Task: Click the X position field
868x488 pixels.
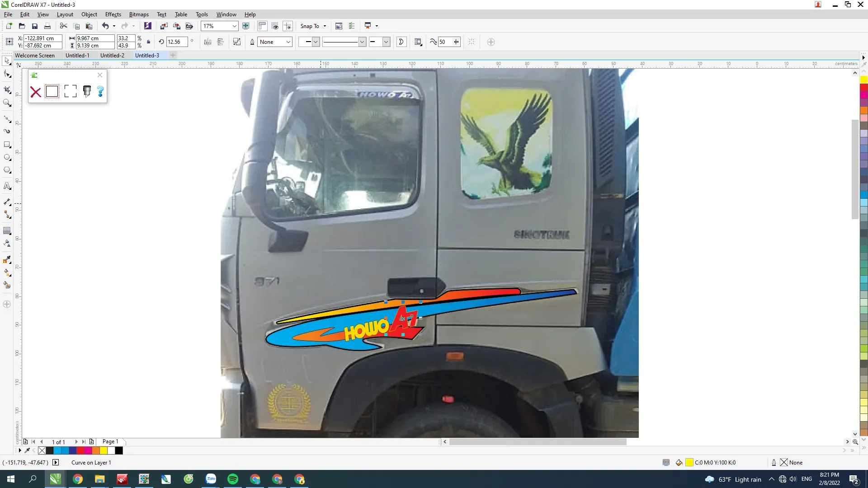Action: click(x=42, y=38)
